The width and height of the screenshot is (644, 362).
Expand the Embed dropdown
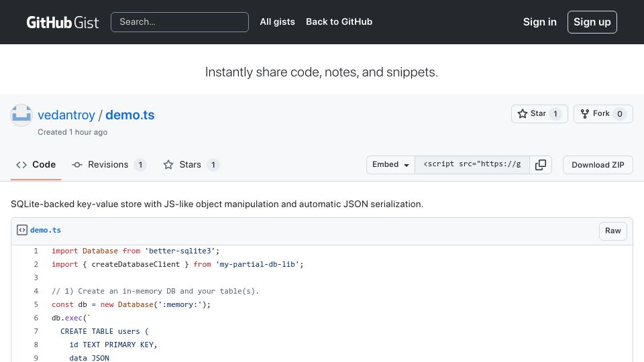coord(390,165)
